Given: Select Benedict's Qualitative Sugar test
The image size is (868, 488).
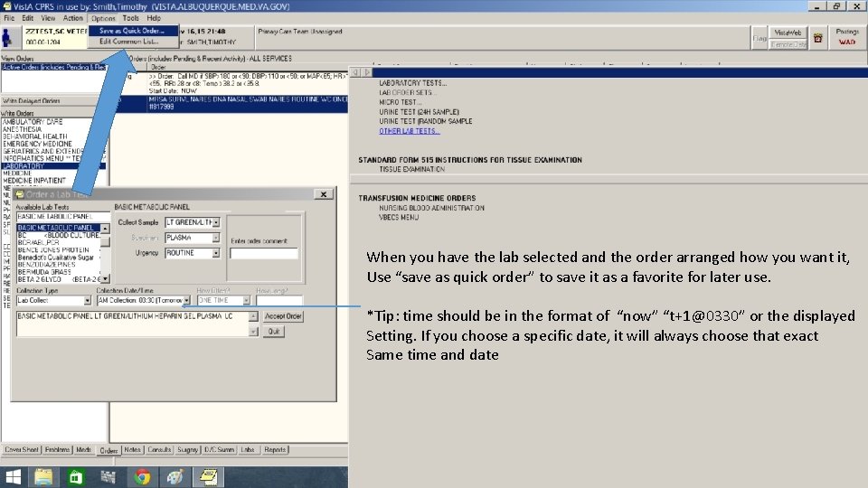Looking at the screenshot, I should click(x=58, y=258).
